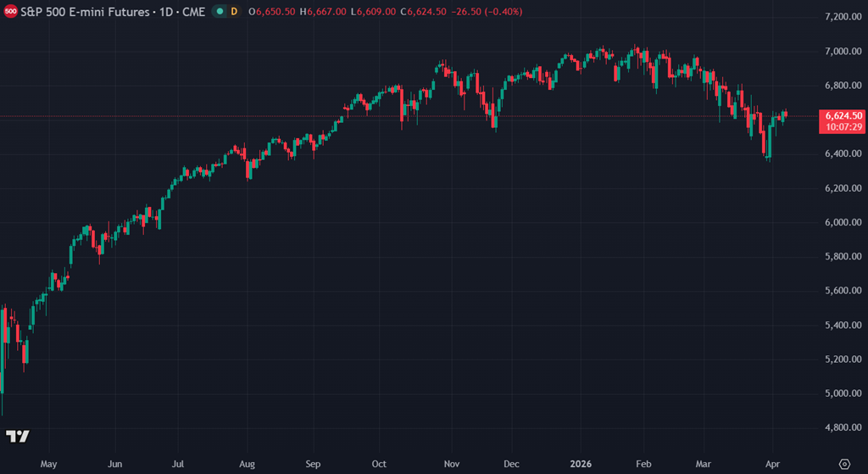Screen dimensions: 868x474
Task: Click the 6,000.00 price scale label
Action: tap(842, 222)
